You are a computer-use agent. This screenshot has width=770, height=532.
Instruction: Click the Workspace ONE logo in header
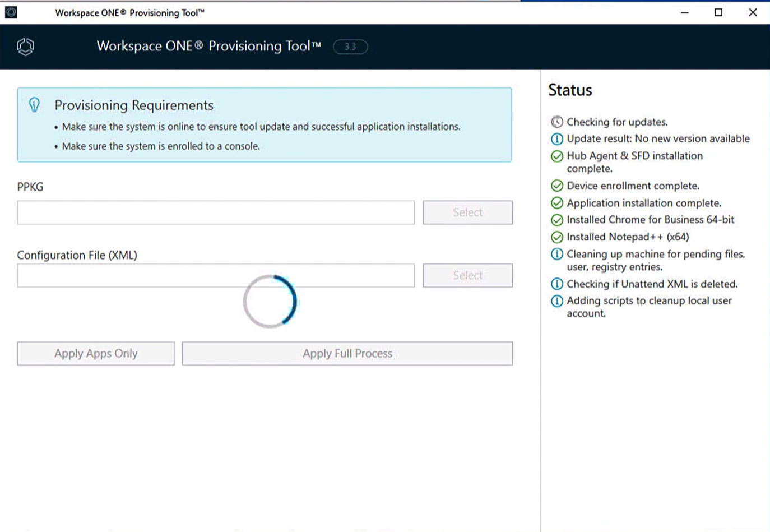(x=25, y=47)
